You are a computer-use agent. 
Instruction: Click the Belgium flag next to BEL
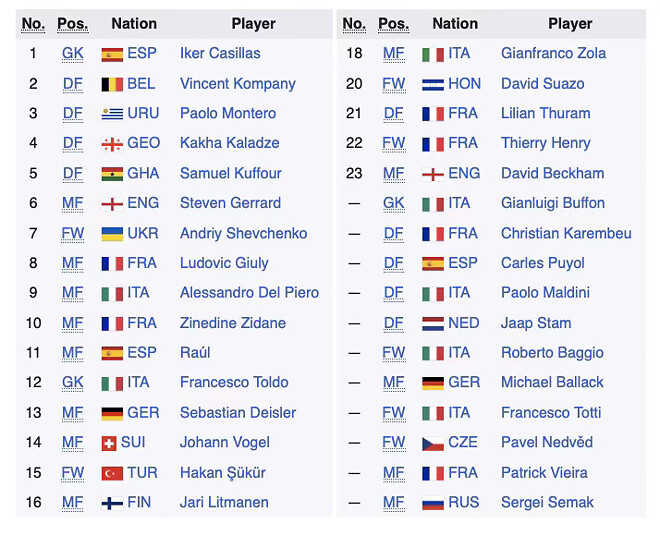(x=112, y=84)
